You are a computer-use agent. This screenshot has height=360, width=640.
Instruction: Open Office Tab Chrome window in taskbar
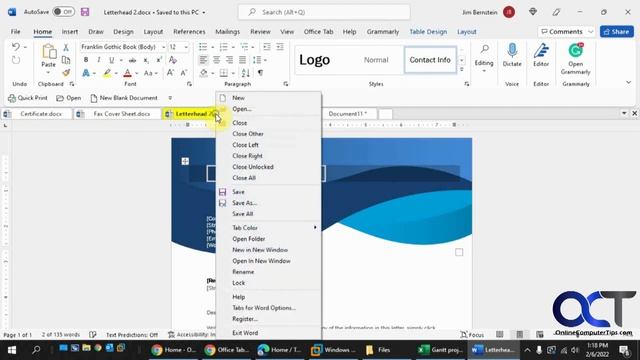(227, 350)
